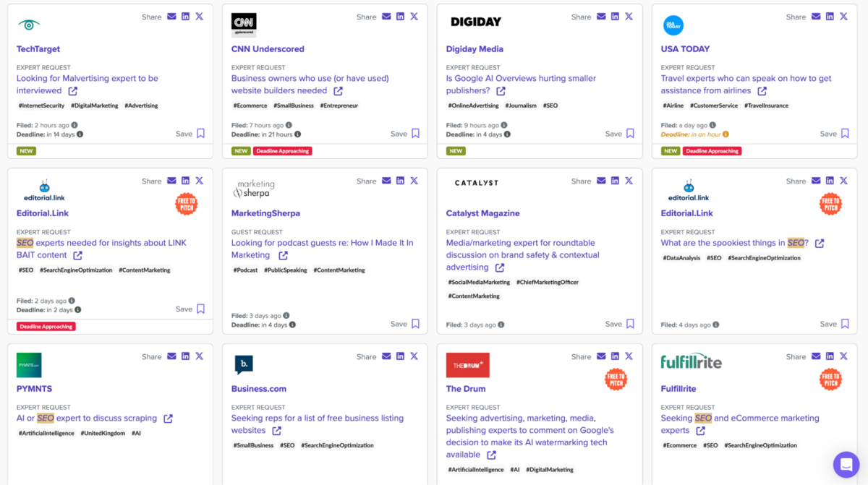Open the PYMNTS publisher link
Image resolution: width=868 pixels, height=485 pixels.
coord(35,389)
